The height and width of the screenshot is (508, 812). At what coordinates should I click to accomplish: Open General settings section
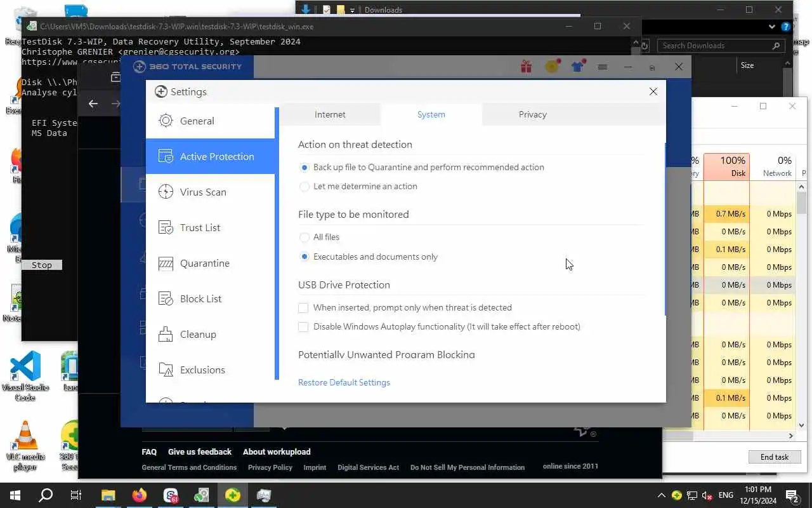tap(210, 121)
